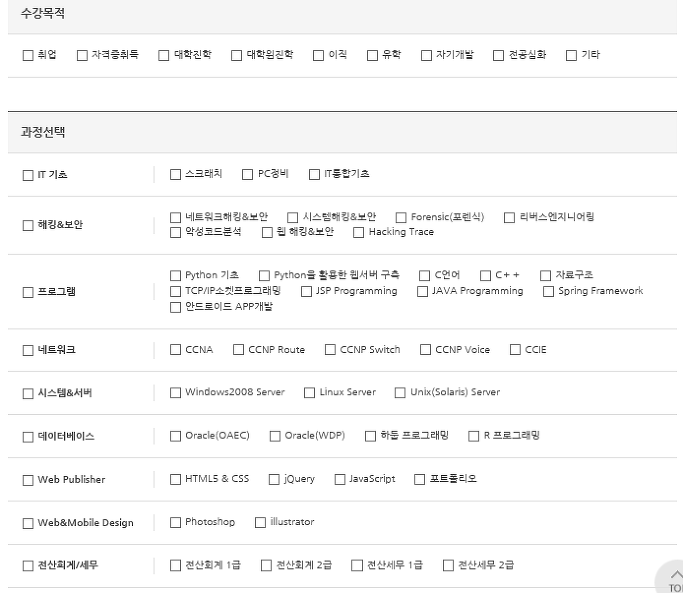
Task: Select Windows2008 Server checkbox
Action: point(176,393)
